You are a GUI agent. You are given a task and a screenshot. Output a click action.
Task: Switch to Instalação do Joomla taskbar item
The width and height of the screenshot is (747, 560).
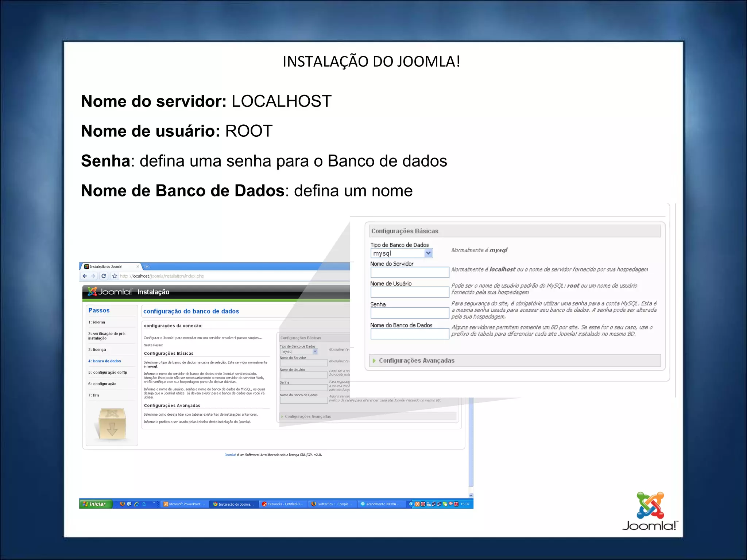pos(234,504)
